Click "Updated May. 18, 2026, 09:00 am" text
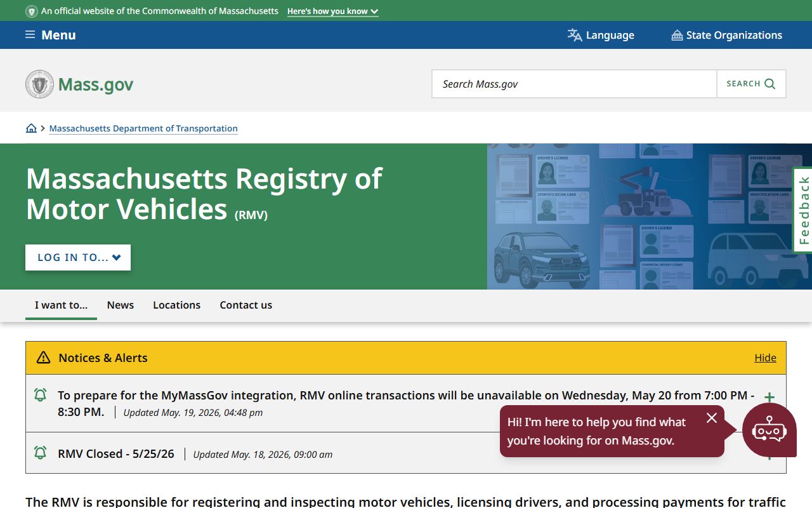This screenshot has height=508, width=812. pyautogui.click(x=263, y=455)
